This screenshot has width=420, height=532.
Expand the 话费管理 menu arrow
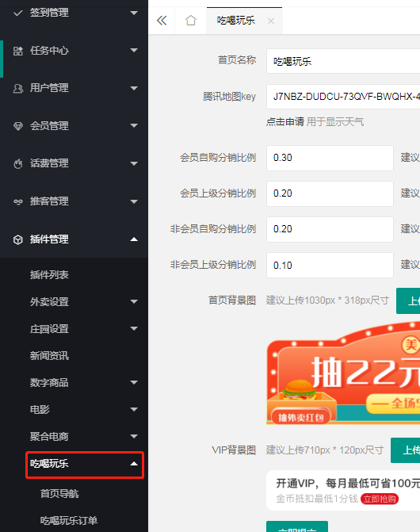134,163
